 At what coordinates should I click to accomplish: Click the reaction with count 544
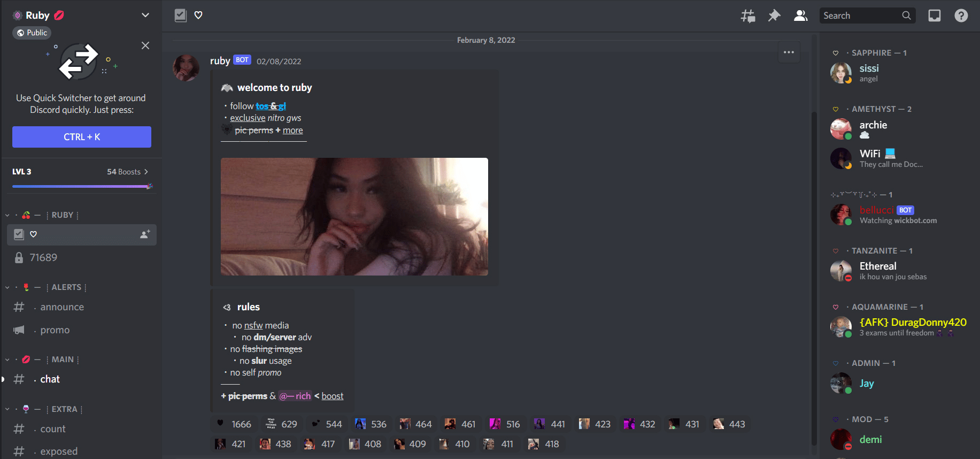pos(327,424)
